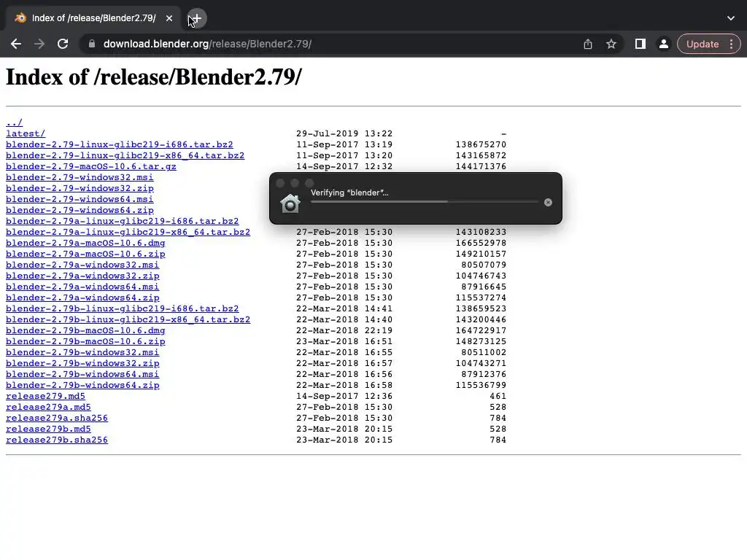The height and width of the screenshot is (560, 747).
Task: Open release279b.sha256 checksum file
Action: [57, 440]
